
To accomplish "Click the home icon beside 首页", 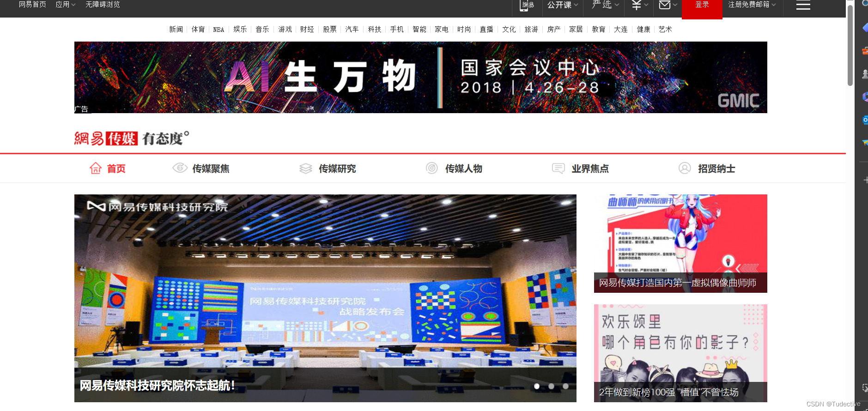I will (x=96, y=168).
